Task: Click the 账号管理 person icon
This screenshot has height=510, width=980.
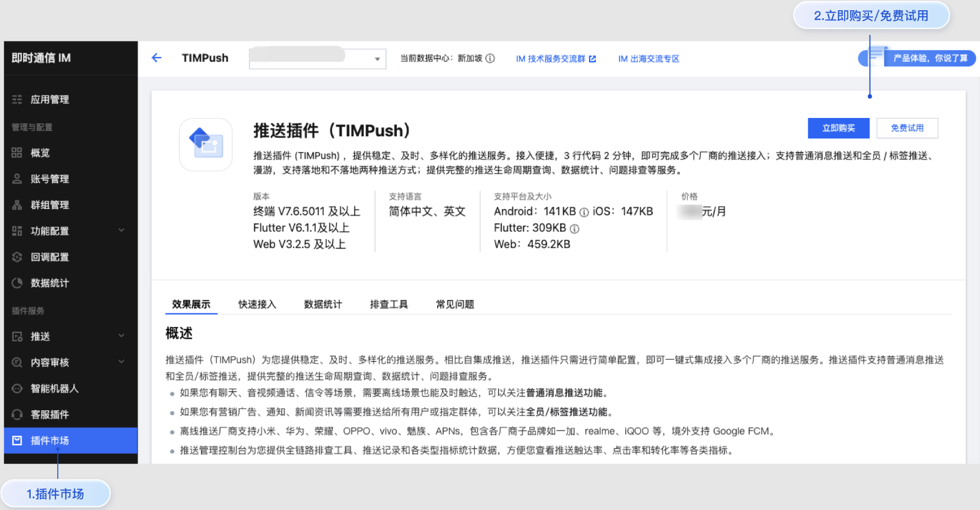Action: click(x=17, y=179)
